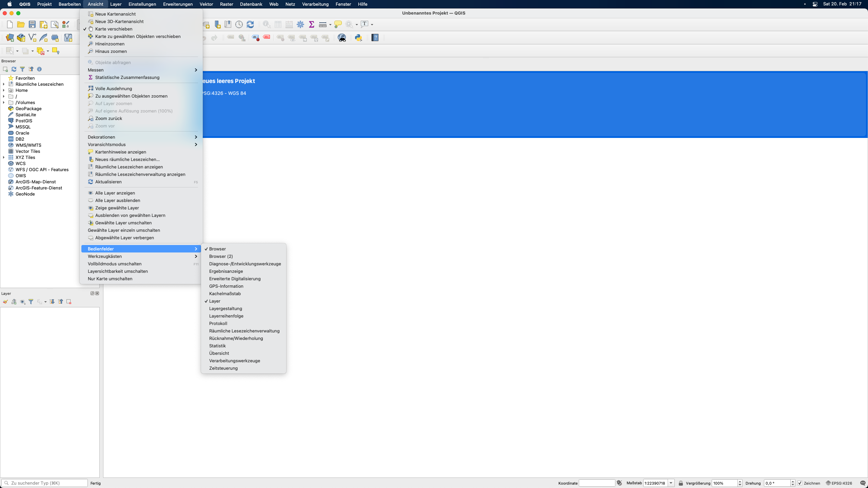This screenshot has height=488, width=868.
Task: Expand the Dekorationen submenu
Action: (141, 137)
